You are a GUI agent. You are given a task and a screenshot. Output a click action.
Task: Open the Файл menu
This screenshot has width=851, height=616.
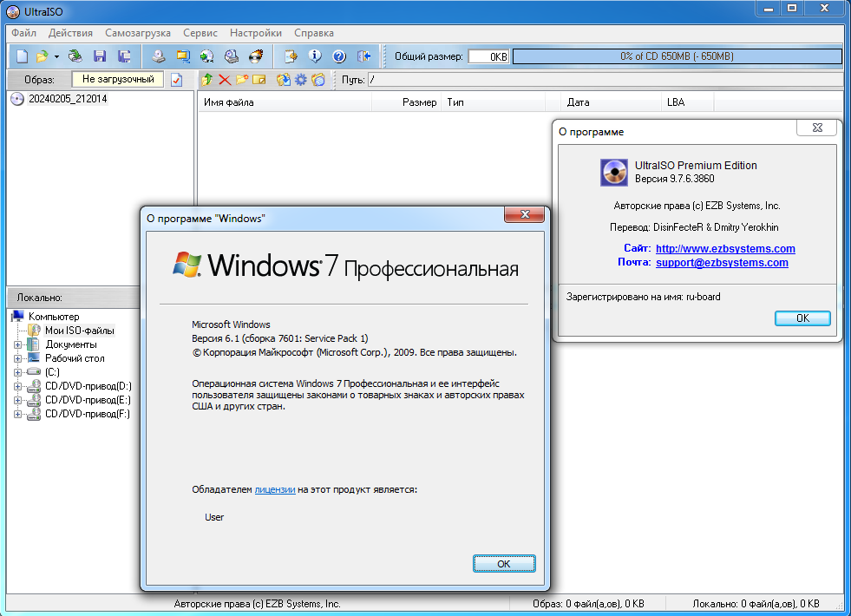coord(24,33)
